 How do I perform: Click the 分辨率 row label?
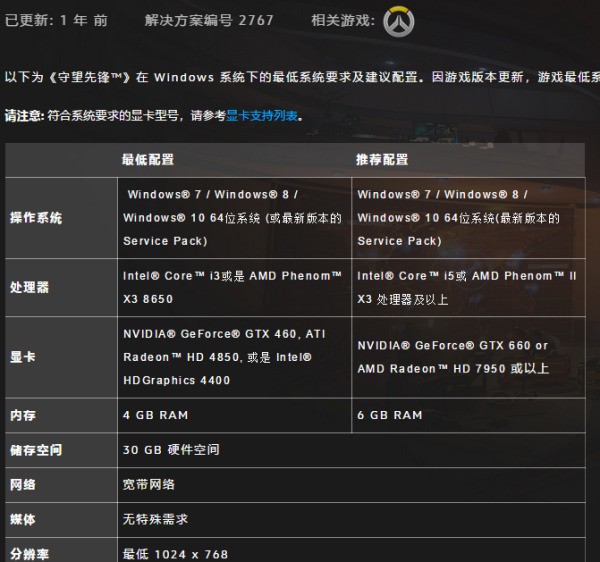[29, 554]
